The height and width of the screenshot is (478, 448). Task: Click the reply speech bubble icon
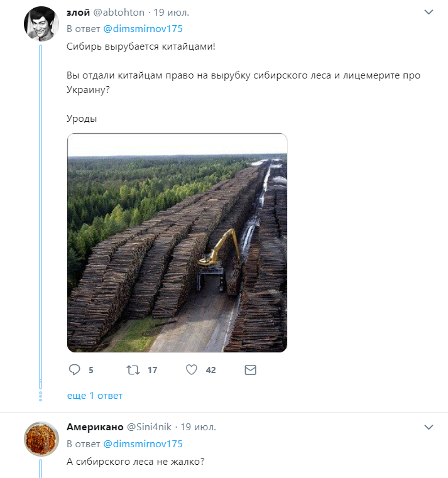pos(74,370)
